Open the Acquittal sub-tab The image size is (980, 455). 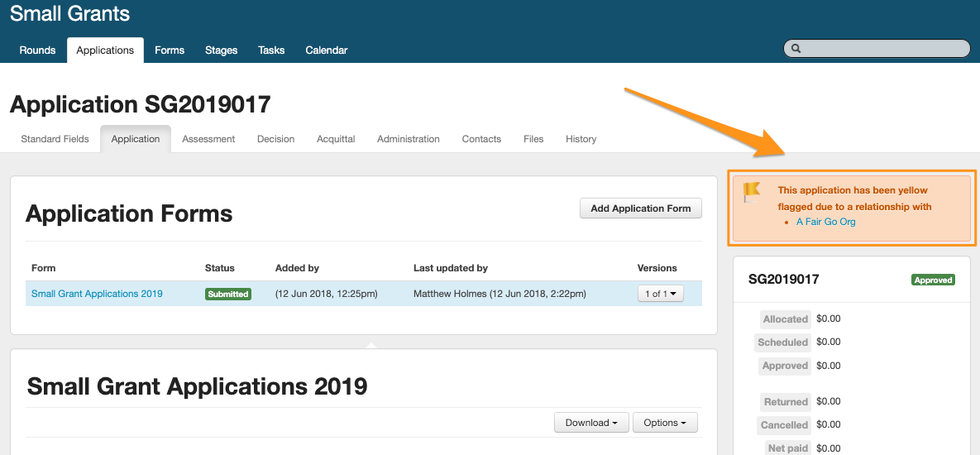click(x=336, y=139)
